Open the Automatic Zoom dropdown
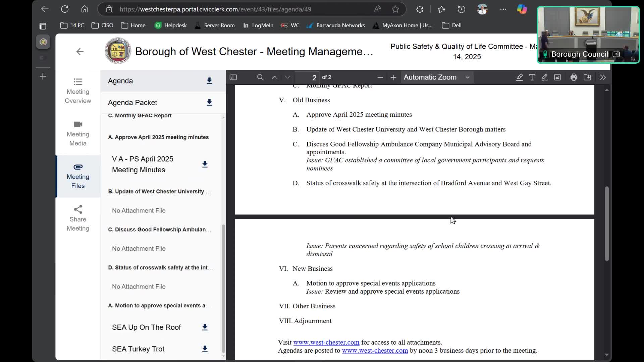The height and width of the screenshot is (362, 644). 436,77
